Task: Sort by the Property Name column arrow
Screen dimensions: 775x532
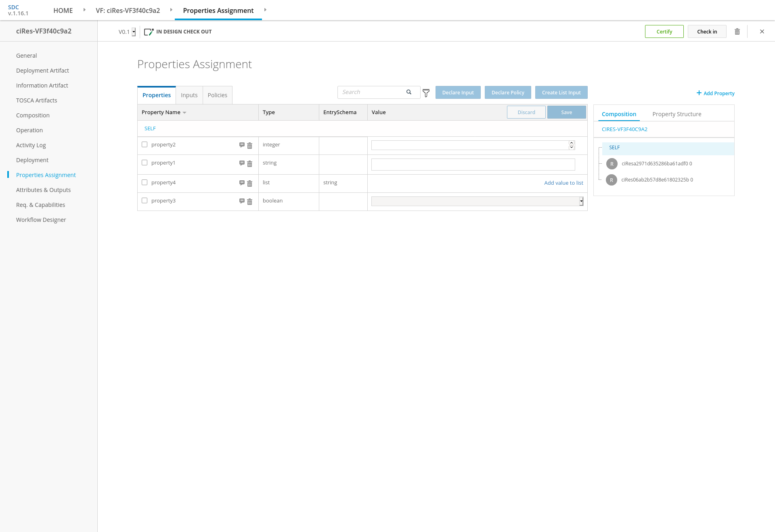Action: [184, 113]
